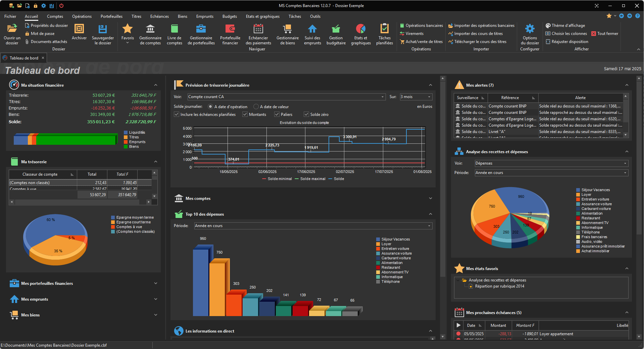Select 'Répartion par rubrique 2014' report
The width and height of the screenshot is (644, 349).
click(x=499, y=287)
